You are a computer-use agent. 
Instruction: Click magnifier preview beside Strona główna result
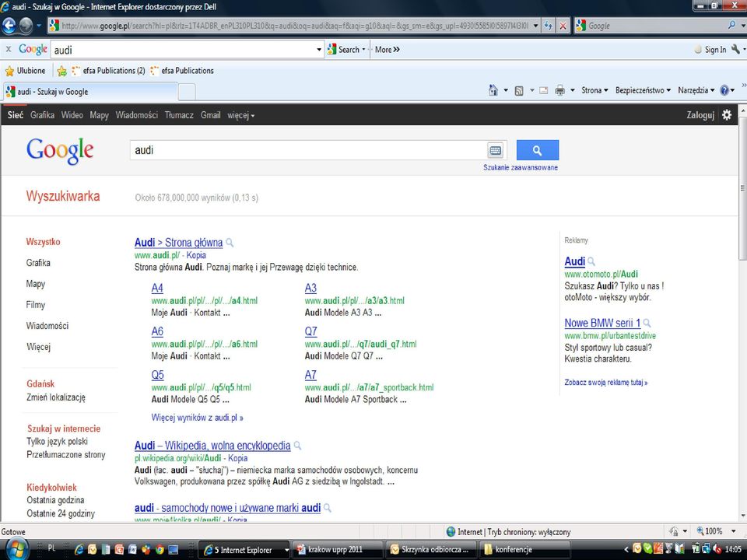tap(230, 243)
